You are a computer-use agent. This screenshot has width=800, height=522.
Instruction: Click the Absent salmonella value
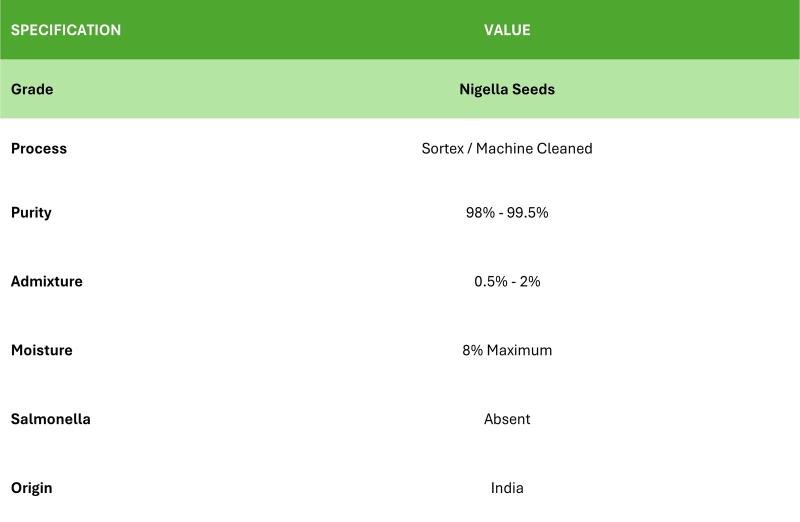pyautogui.click(x=507, y=419)
